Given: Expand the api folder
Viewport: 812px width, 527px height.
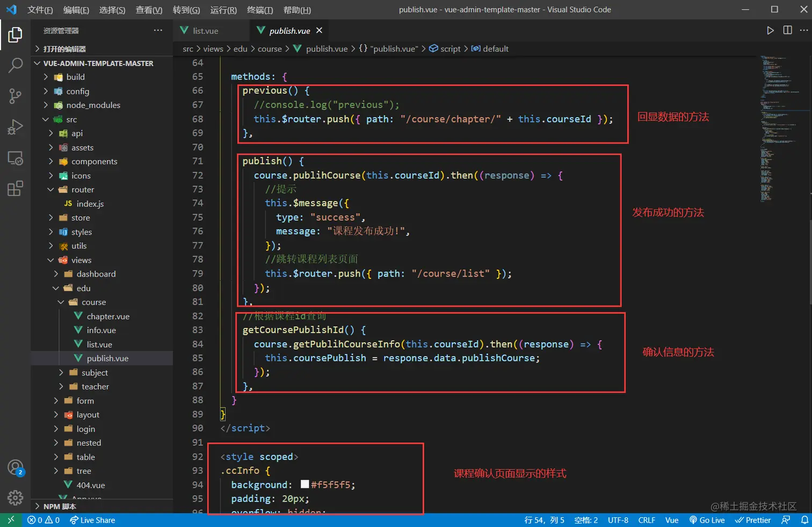Looking at the screenshot, I should tap(102, 133).
